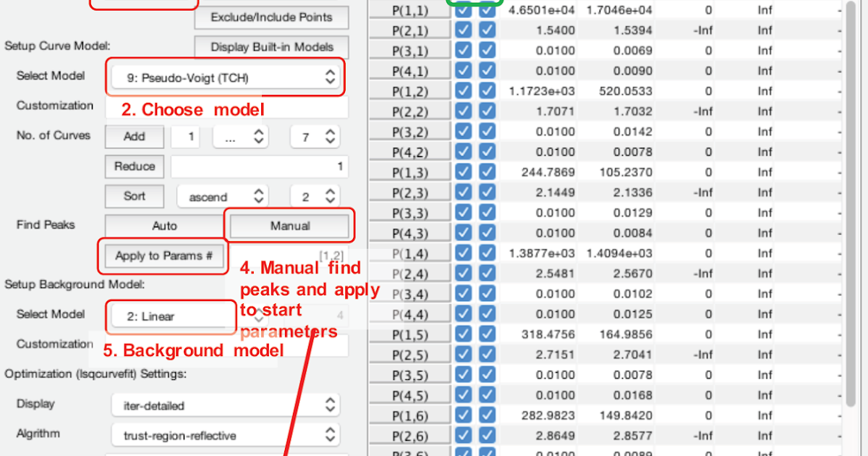Image resolution: width=868 pixels, height=456 pixels.
Task: Click the Apply to Params # button
Action: pos(163,256)
